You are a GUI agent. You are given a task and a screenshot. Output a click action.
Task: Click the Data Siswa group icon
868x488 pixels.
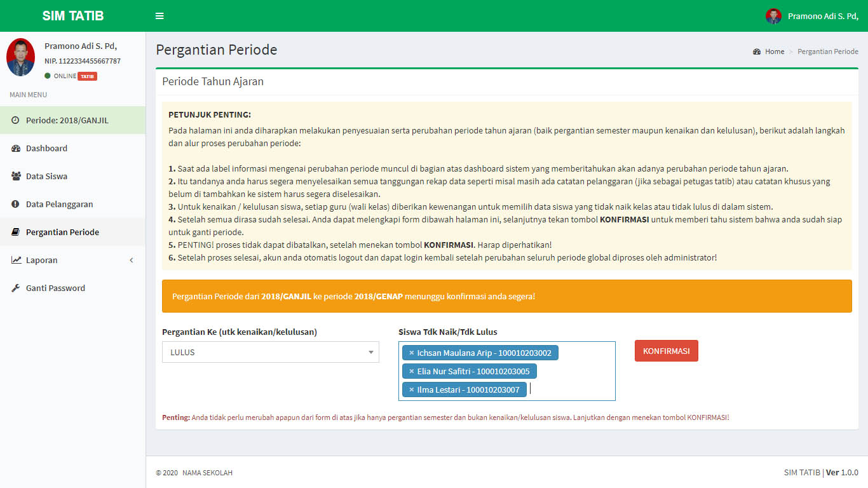[16, 176]
